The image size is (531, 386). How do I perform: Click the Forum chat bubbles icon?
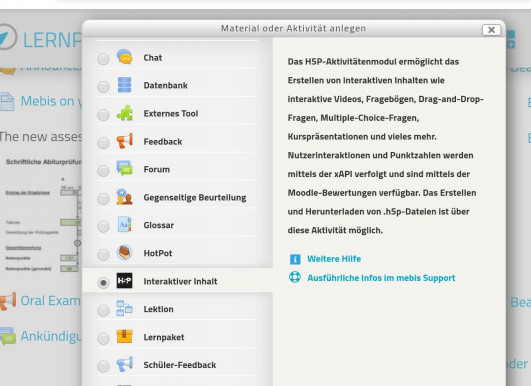(125, 168)
